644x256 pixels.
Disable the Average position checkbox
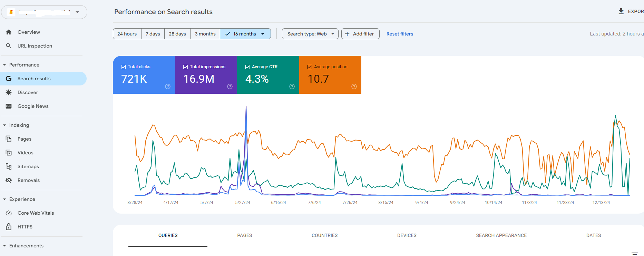(310, 67)
